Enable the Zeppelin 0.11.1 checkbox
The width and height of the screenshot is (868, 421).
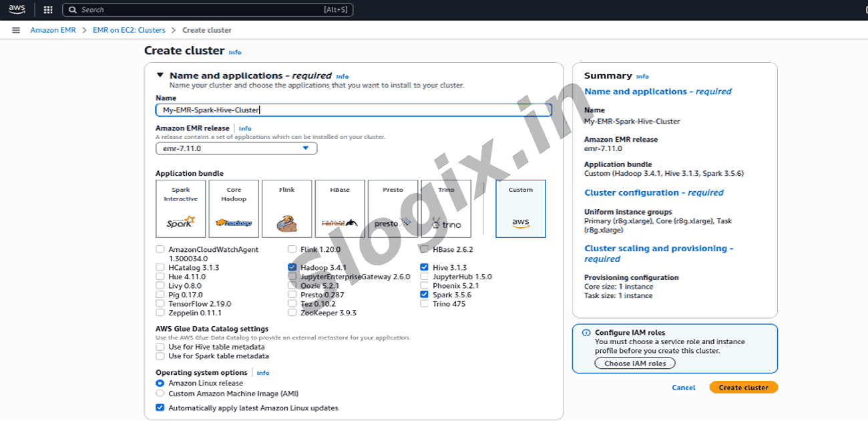(160, 313)
